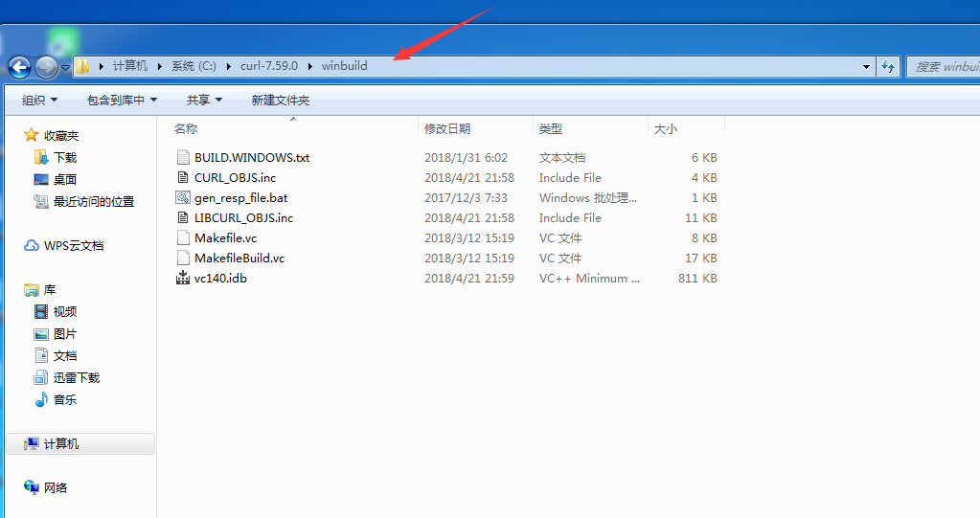This screenshot has width=980, height=518.
Task: Expand the arrow after 计算机 breadcrumb
Action: pos(159,66)
